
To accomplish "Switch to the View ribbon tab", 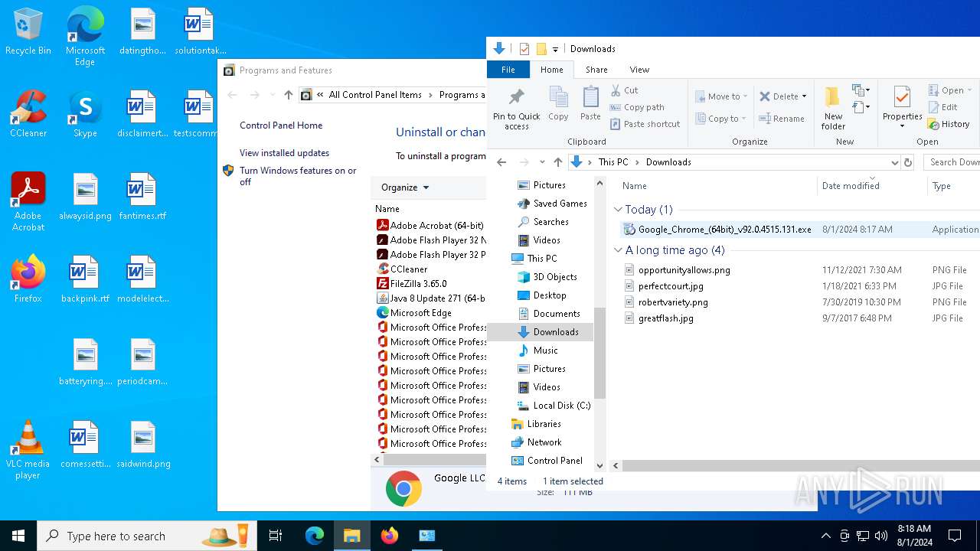I will coord(639,70).
